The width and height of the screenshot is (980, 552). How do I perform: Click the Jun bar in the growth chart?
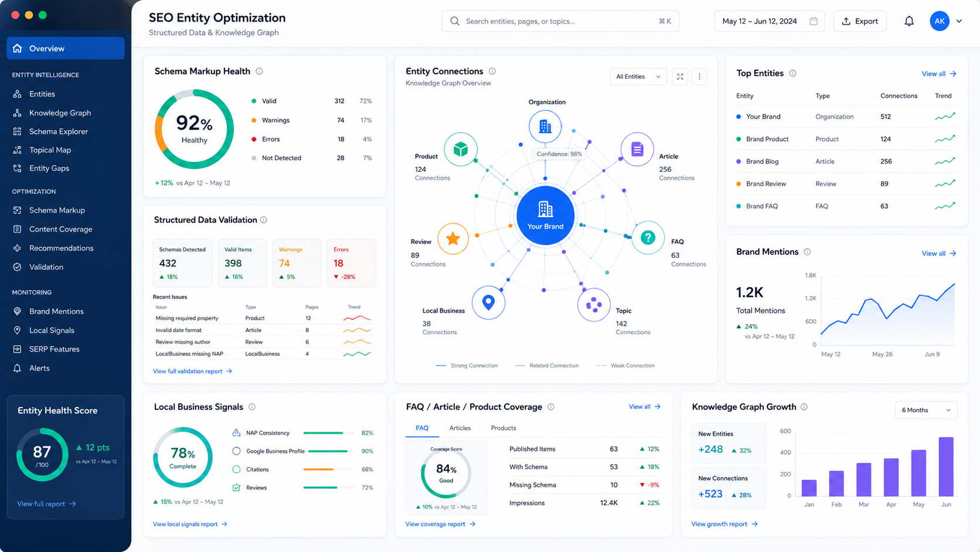tap(946, 467)
